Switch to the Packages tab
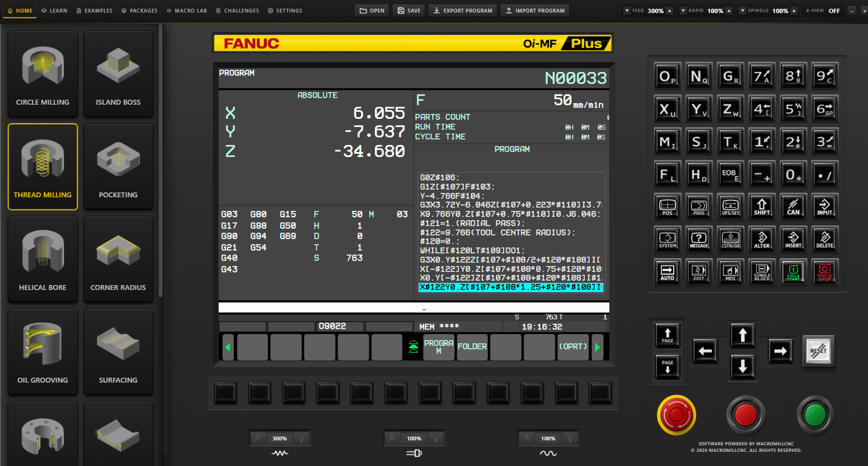 tap(139, 10)
